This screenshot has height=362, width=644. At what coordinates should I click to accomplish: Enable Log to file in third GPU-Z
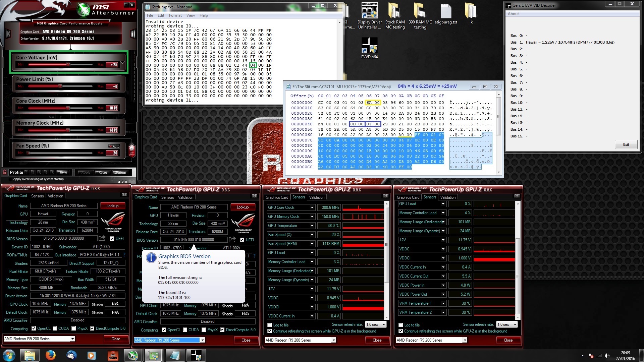[x=270, y=325]
